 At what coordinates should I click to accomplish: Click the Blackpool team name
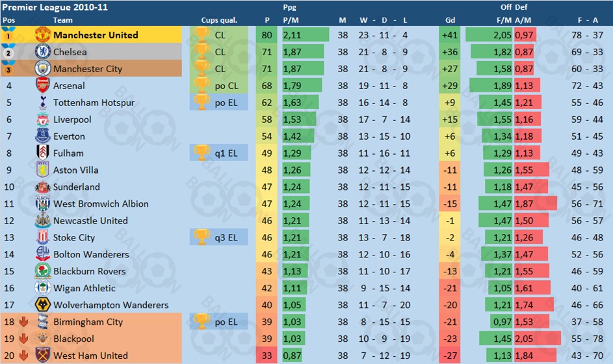tap(73, 339)
